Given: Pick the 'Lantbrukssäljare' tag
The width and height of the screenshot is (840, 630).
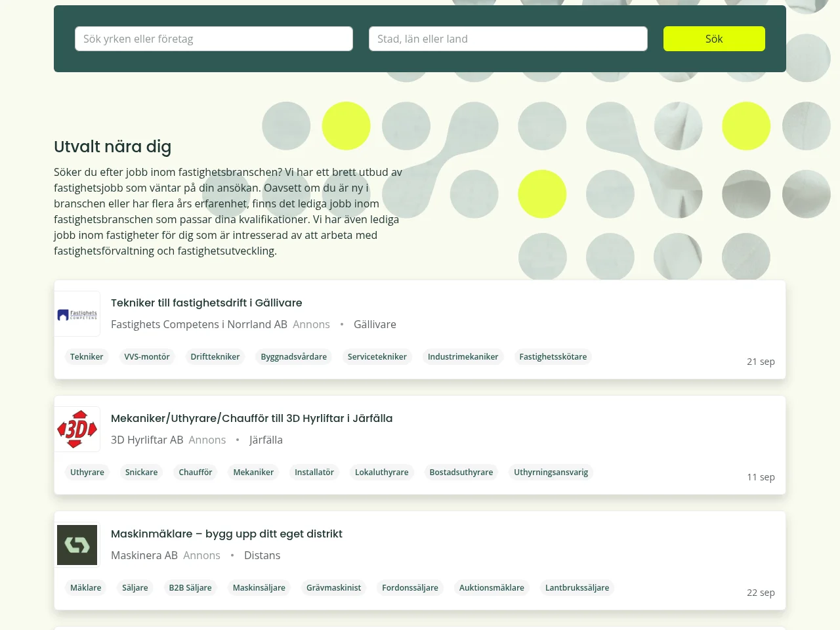Looking at the screenshot, I should (577, 588).
